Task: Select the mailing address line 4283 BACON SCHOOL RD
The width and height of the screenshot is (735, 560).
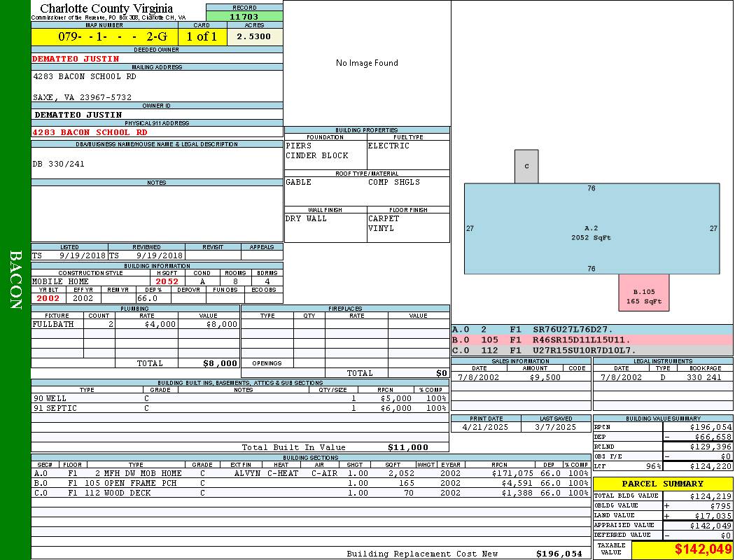Action: 85,76
